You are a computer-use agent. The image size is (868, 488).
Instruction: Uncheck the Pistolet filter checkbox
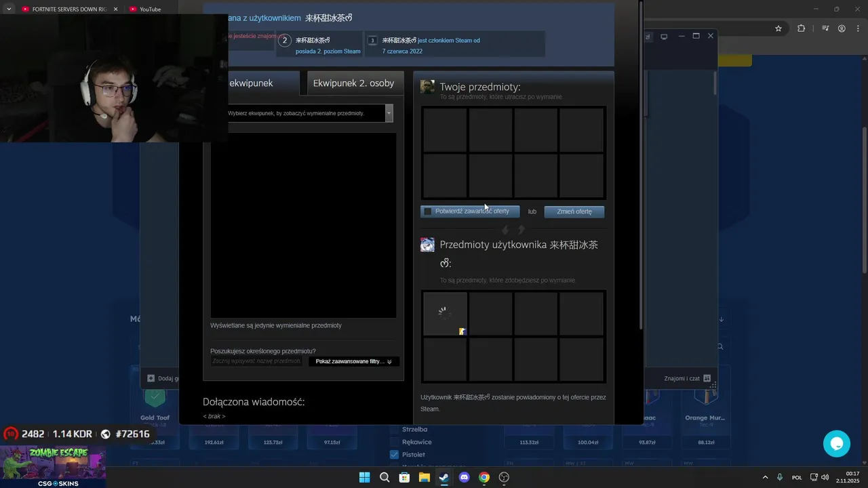pos(394,454)
